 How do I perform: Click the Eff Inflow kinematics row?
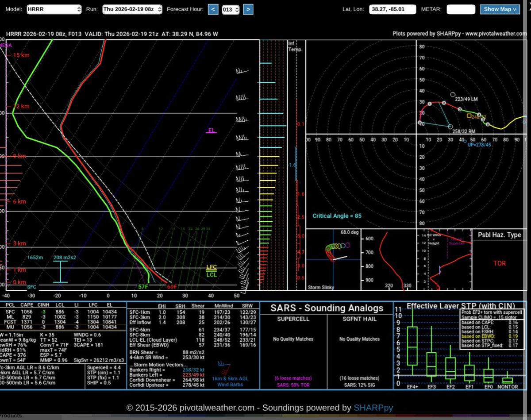click(191, 323)
